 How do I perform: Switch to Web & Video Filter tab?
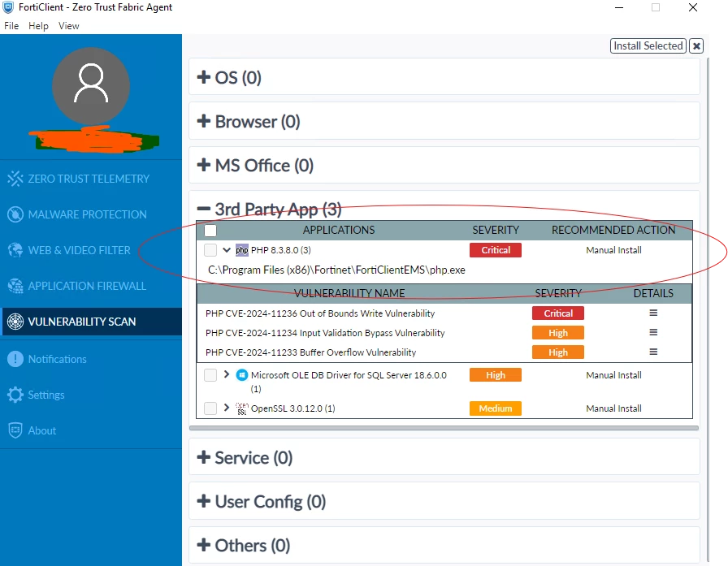tap(91, 250)
